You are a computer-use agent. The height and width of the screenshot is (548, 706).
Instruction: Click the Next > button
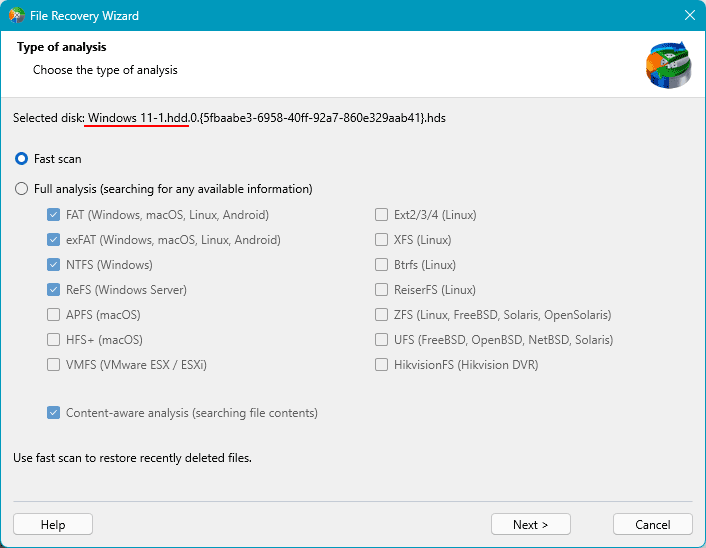531,524
